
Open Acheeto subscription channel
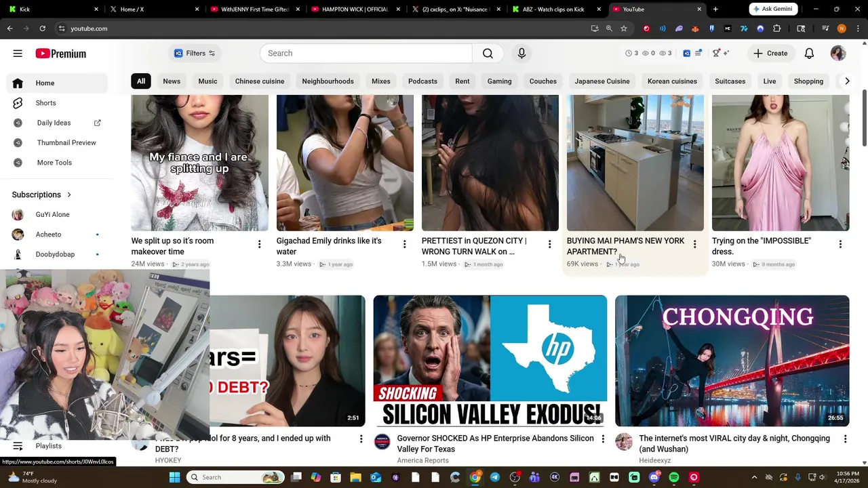(x=57, y=235)
